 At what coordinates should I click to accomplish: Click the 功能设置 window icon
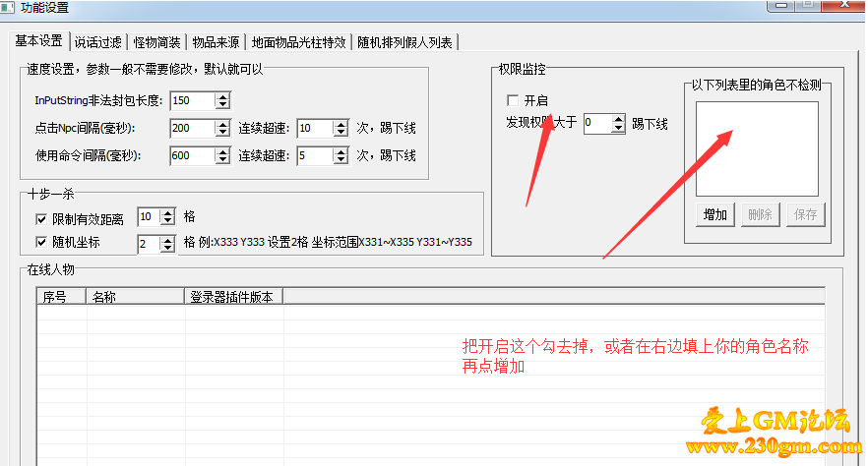point(7,7)
